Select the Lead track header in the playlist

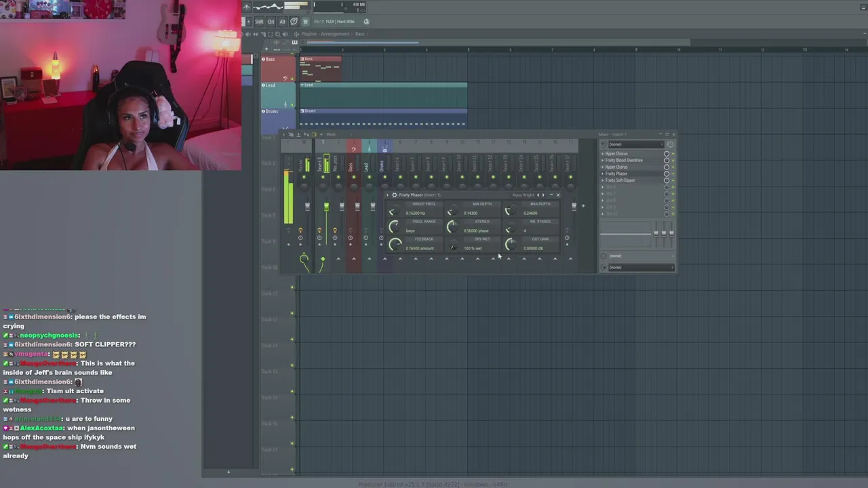point(278,95)
